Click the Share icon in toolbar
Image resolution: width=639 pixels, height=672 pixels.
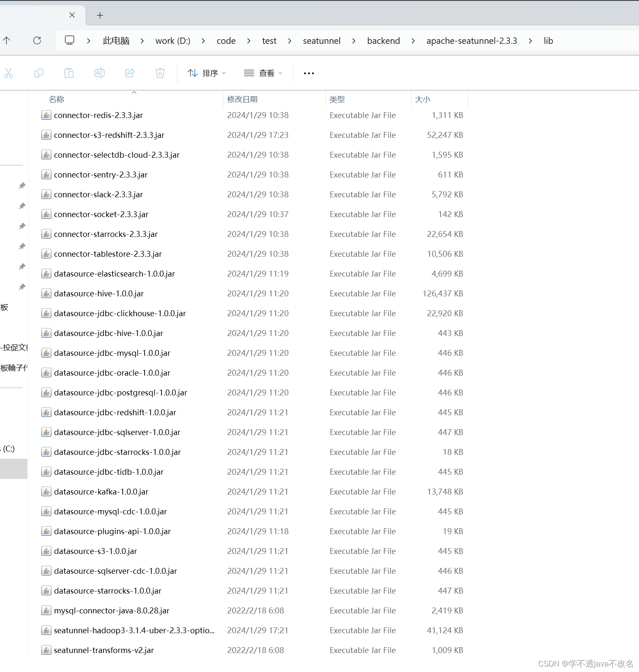[x=130, y=73]
